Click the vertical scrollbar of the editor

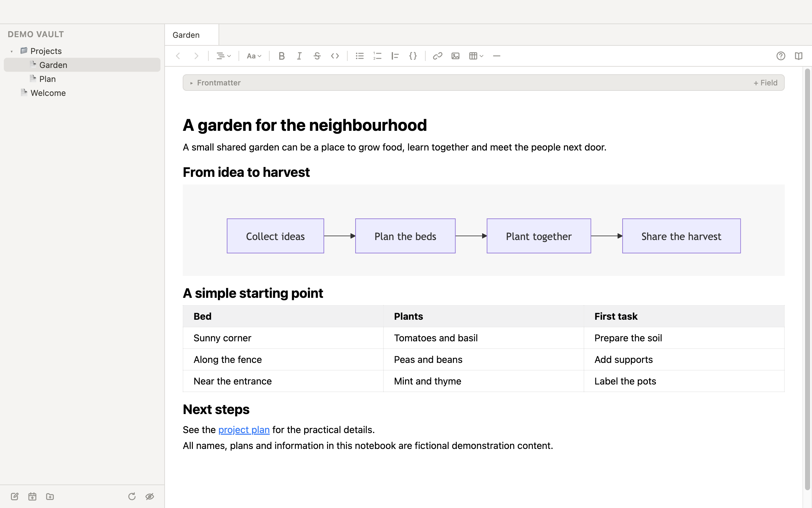click(x=807, y=279)
